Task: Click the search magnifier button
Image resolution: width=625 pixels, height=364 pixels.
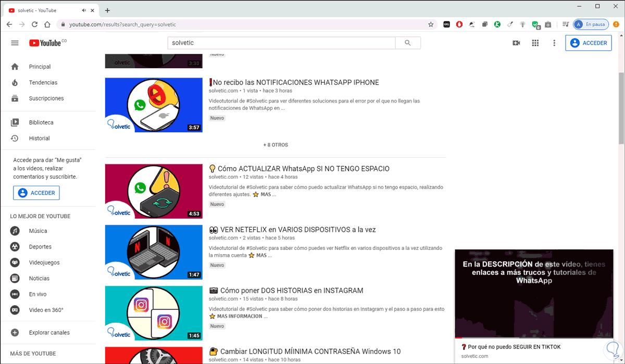Action: (x=408, y=43)
